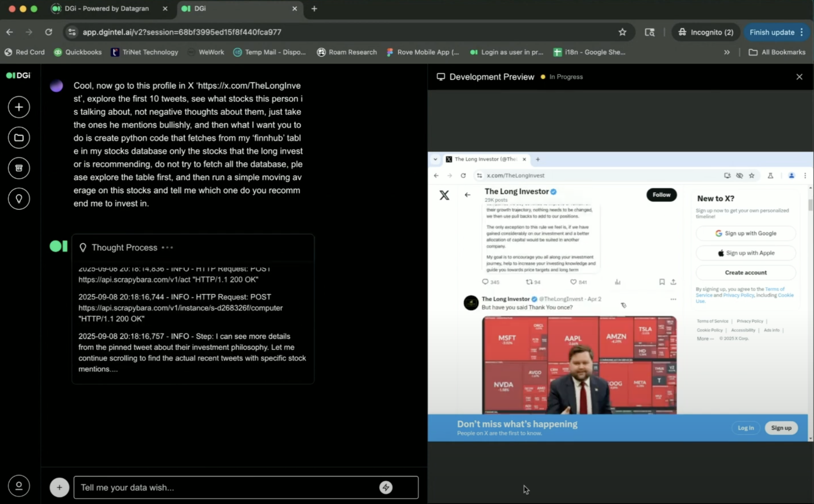Show more bookmarks with the double chevron
The height and width of the screenshot is (504, 814).
pos(727,52)
